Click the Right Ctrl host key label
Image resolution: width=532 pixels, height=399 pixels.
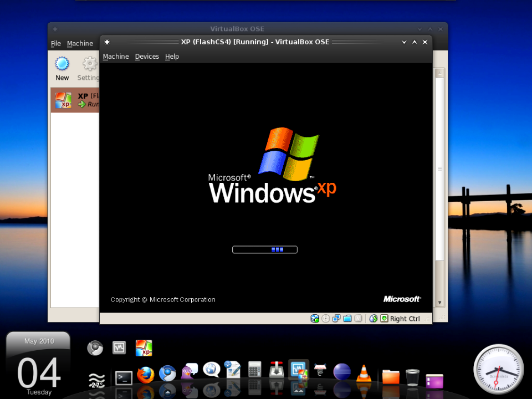coord(405,319)
